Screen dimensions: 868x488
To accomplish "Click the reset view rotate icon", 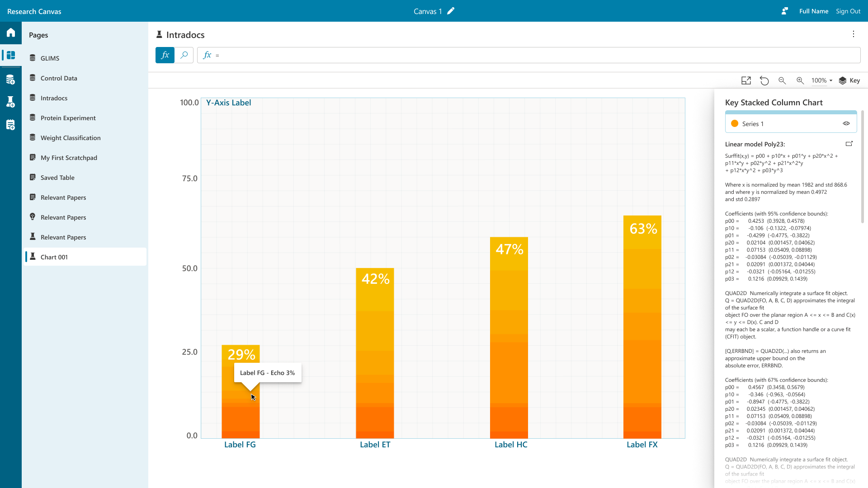I will pyautogui.click(x=764, y=80).
